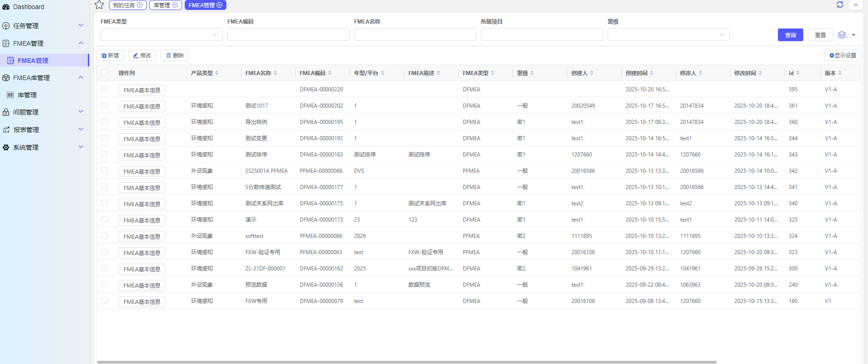Close the 库管理 tab via its x icon
Image resolution: width=868 pixels, height=364 pixels.
175,5
